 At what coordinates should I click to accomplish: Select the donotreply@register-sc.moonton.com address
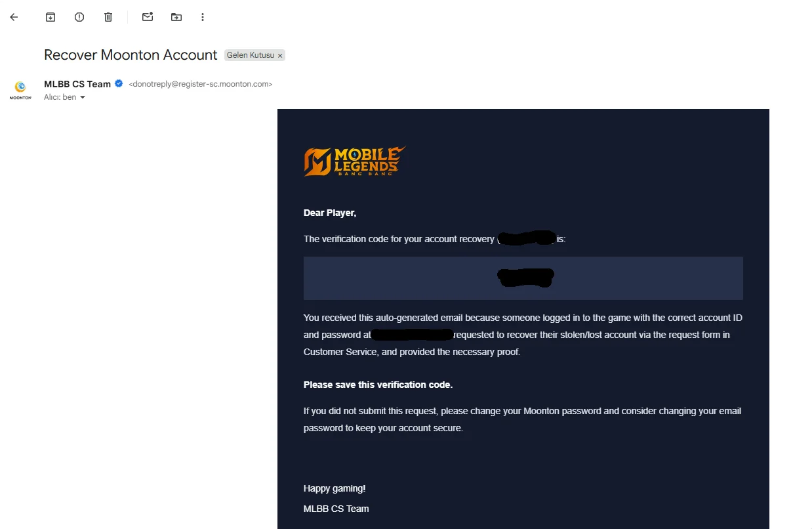pos(201,84)
